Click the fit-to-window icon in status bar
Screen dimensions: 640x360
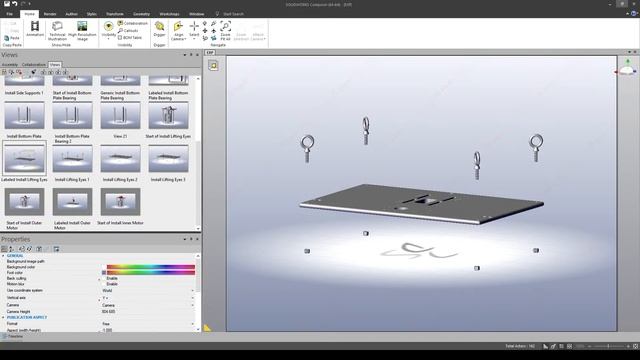tap(636, 346)
